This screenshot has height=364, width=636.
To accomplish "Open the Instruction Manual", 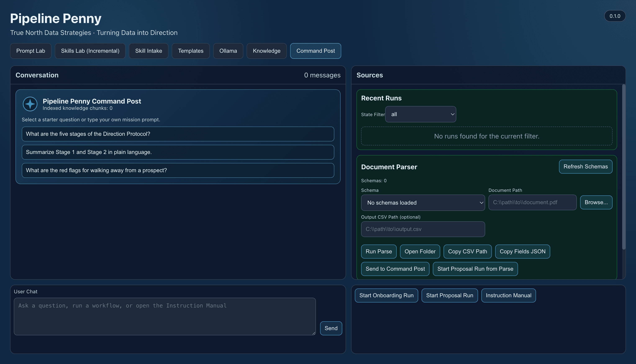I will coord(509,295).
